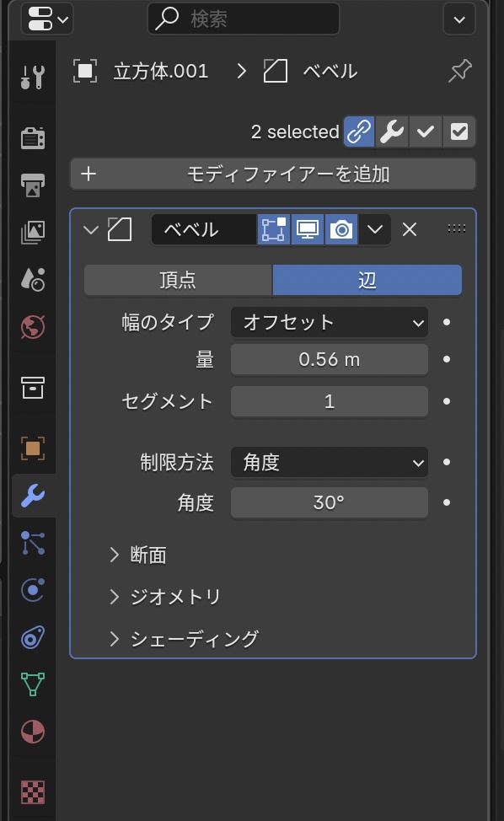Open the Output properties printer icon

pos(33,184)
